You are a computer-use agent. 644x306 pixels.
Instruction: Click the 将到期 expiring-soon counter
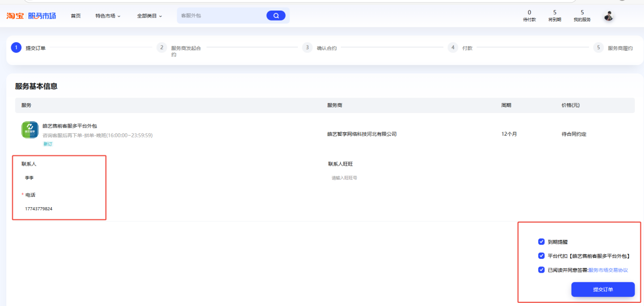555,16
